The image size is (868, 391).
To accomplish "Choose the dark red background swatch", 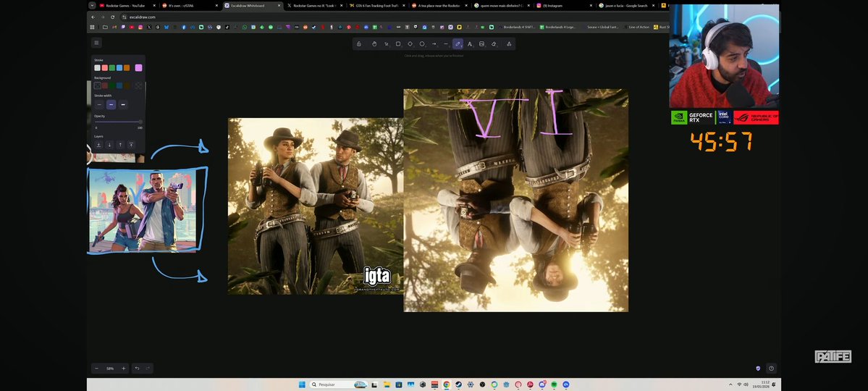I will click(105, 85).
